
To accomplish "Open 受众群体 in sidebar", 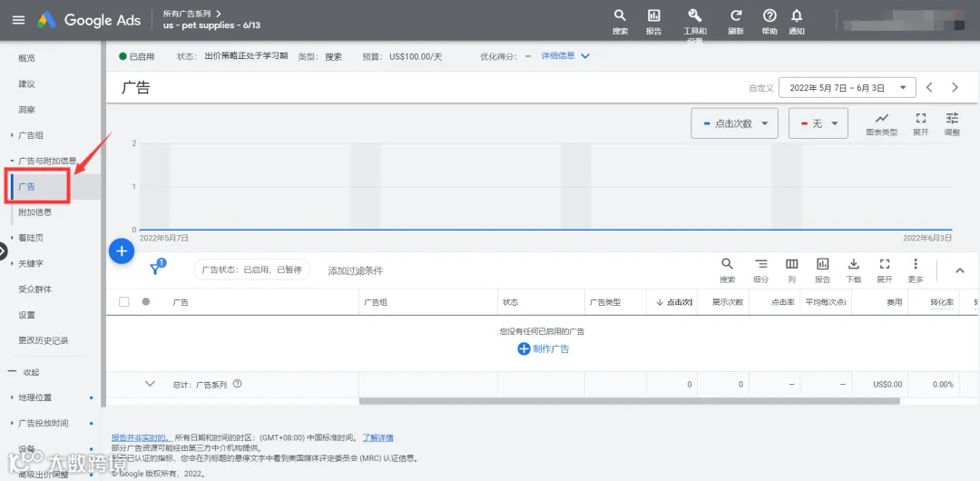I will [x=35, y=289].
